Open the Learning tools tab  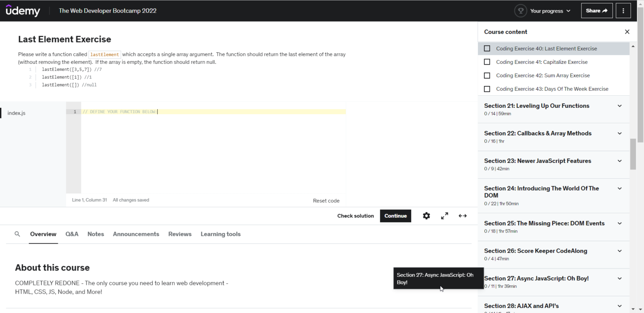[221, 234]
